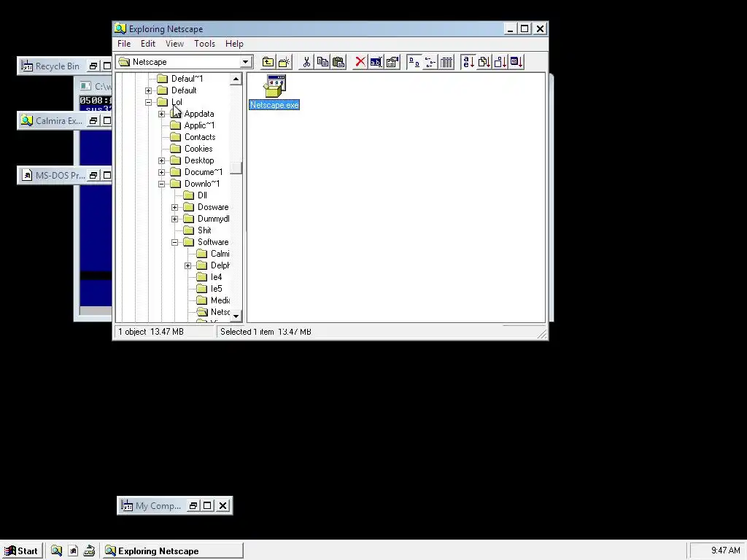Select the Media folder in tree
747x560 pixels.
220,300
